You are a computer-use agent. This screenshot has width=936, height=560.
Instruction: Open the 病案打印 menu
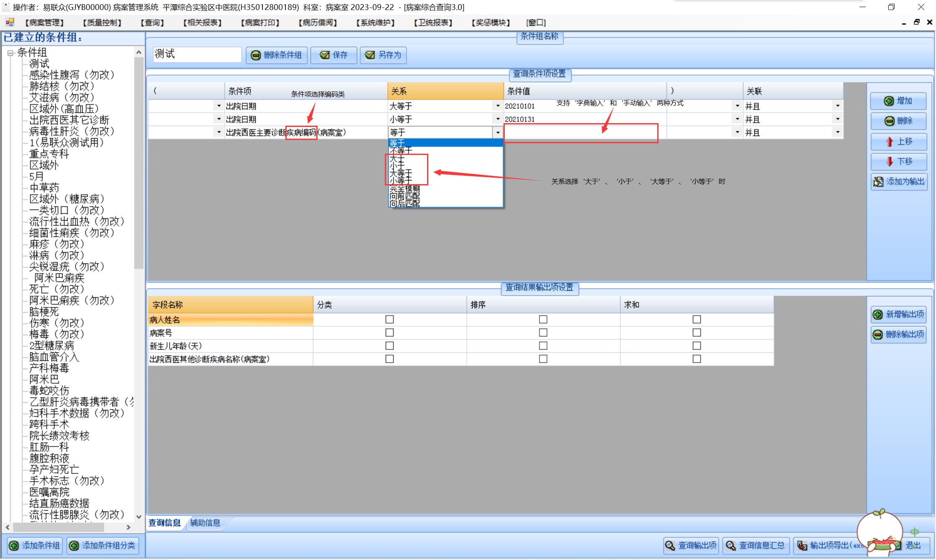(x=260, y=23)
